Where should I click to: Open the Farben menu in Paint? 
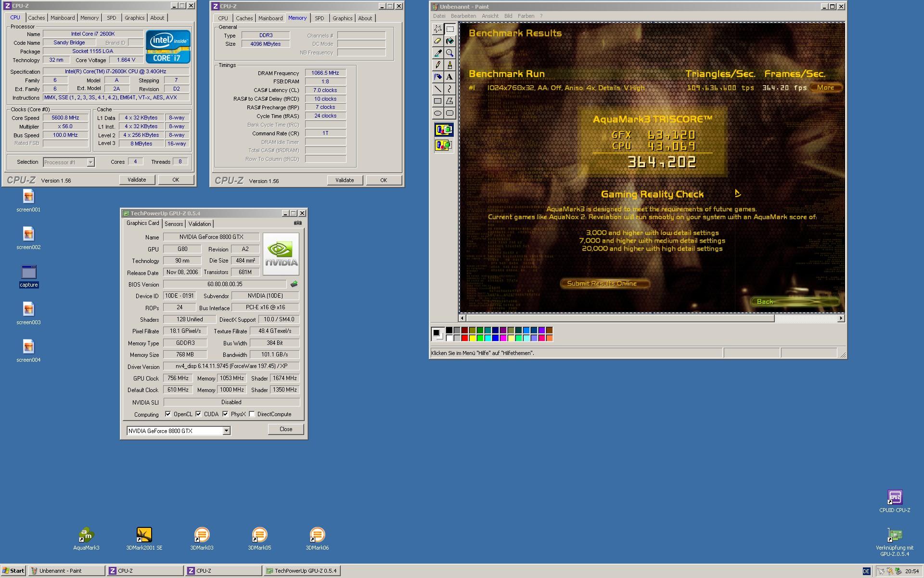526,16
